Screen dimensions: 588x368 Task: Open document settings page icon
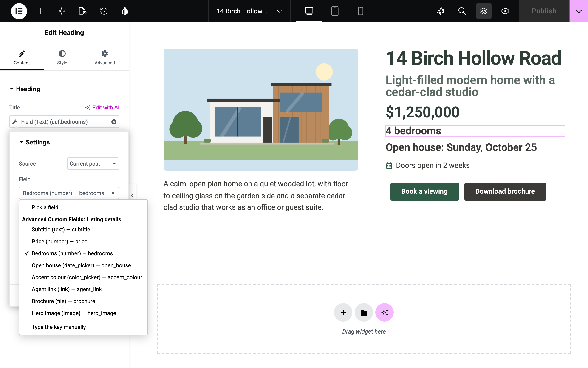(83, 11)
